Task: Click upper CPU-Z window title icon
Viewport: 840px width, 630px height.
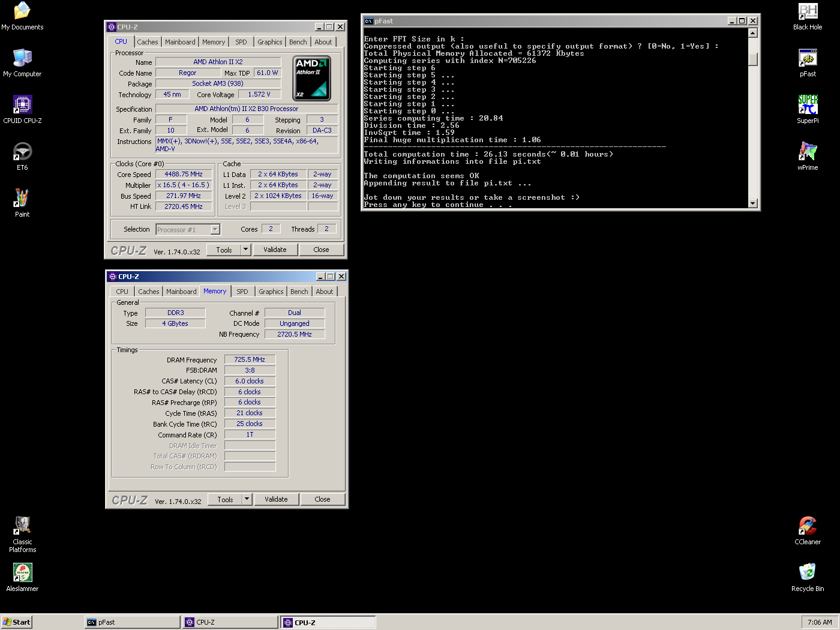Action: (x=112, y=27)
